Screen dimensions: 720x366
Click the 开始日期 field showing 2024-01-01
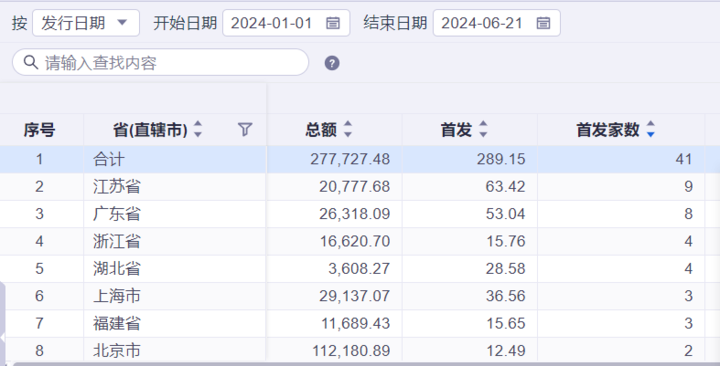(286, 23)
